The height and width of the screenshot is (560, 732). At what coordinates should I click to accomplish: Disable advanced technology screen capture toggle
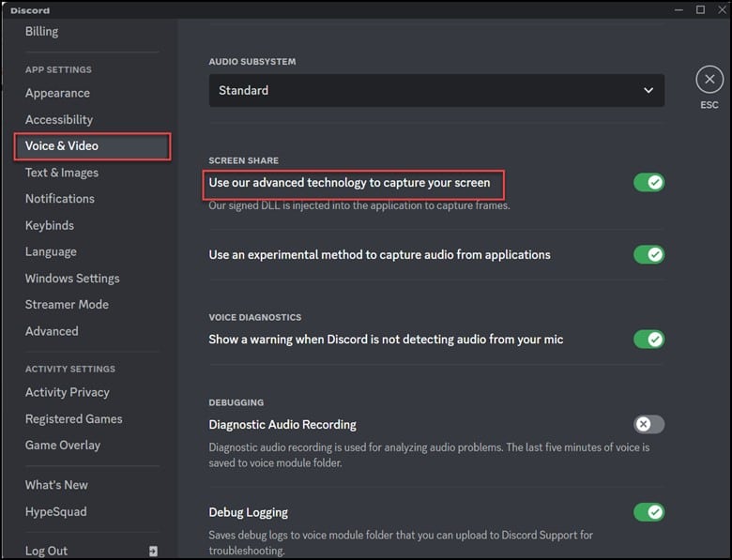click(648, 182)
